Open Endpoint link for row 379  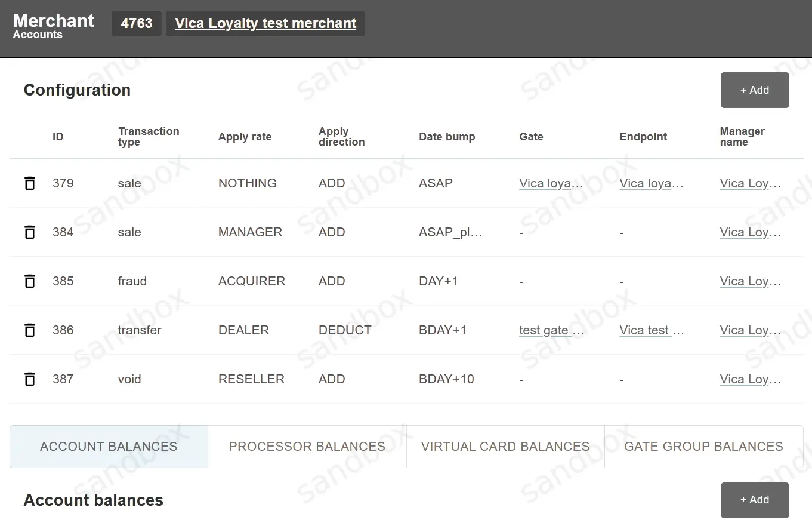pos(651,183)
